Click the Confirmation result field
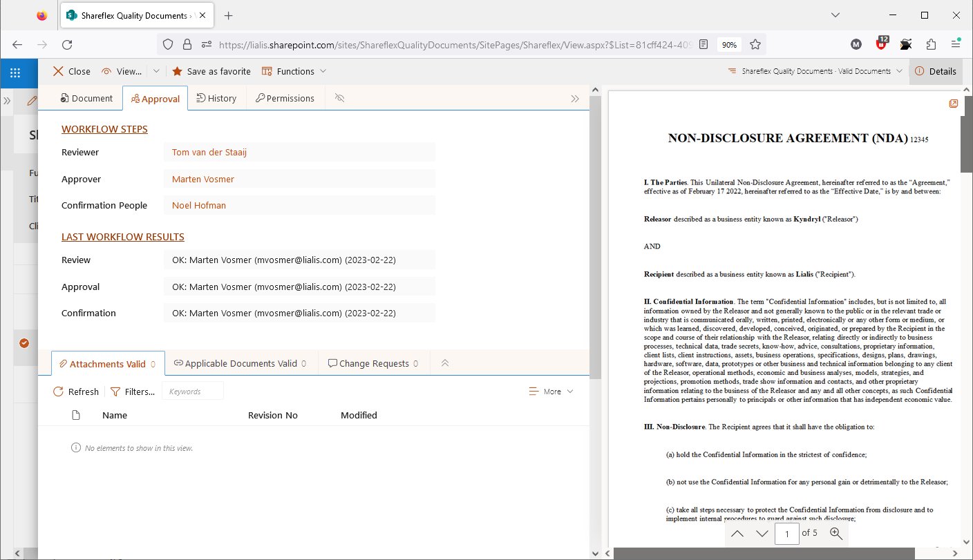 click(x=299, y=313)
